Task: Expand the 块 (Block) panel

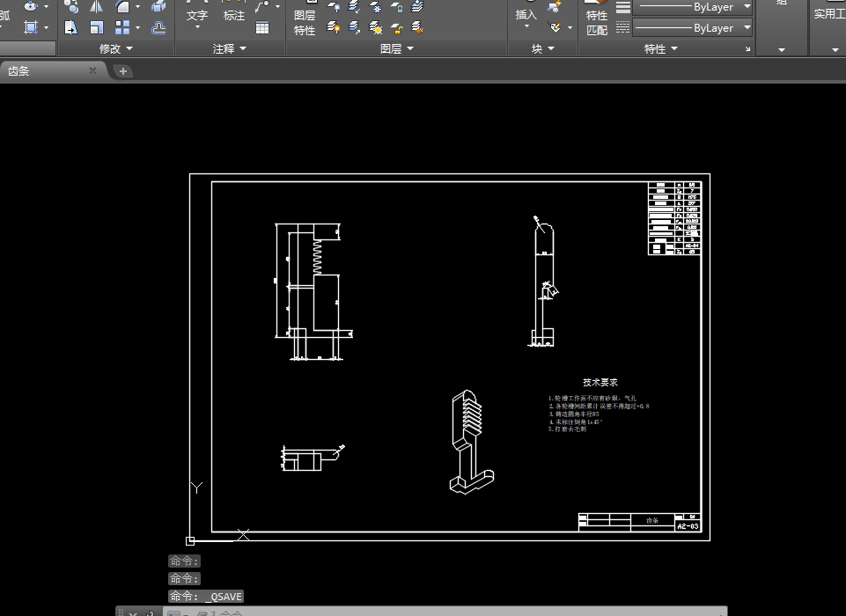Action: 543,49
